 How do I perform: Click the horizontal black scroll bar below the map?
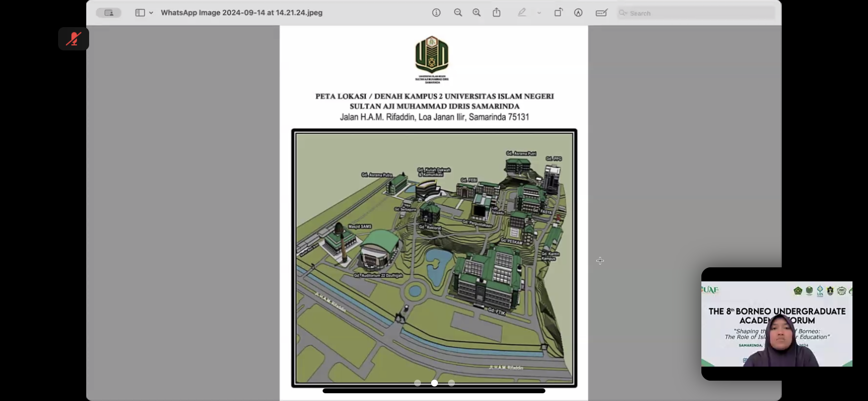point(434,391)
